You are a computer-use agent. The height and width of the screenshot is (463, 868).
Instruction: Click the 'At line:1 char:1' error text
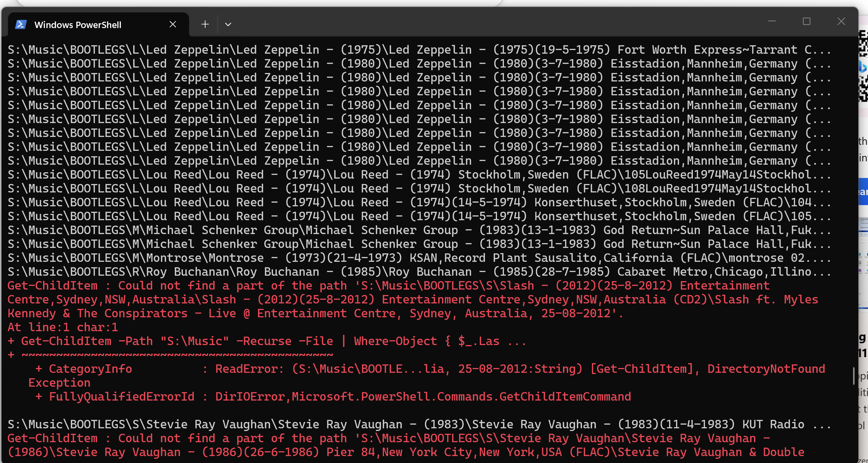[63, 327]
